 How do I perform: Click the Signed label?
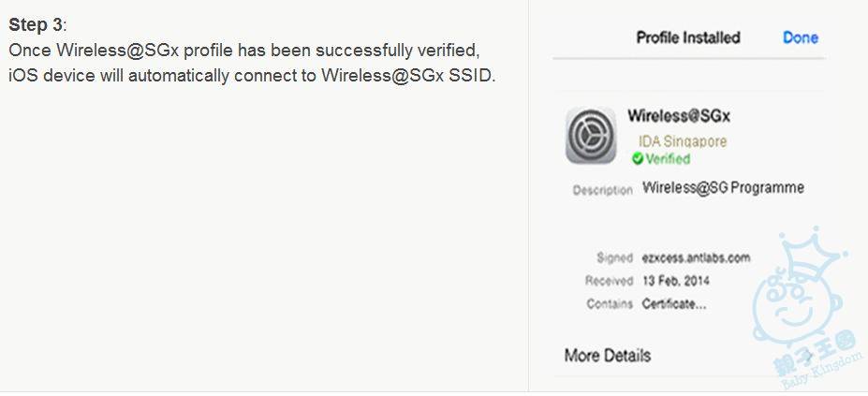[614, 257]
